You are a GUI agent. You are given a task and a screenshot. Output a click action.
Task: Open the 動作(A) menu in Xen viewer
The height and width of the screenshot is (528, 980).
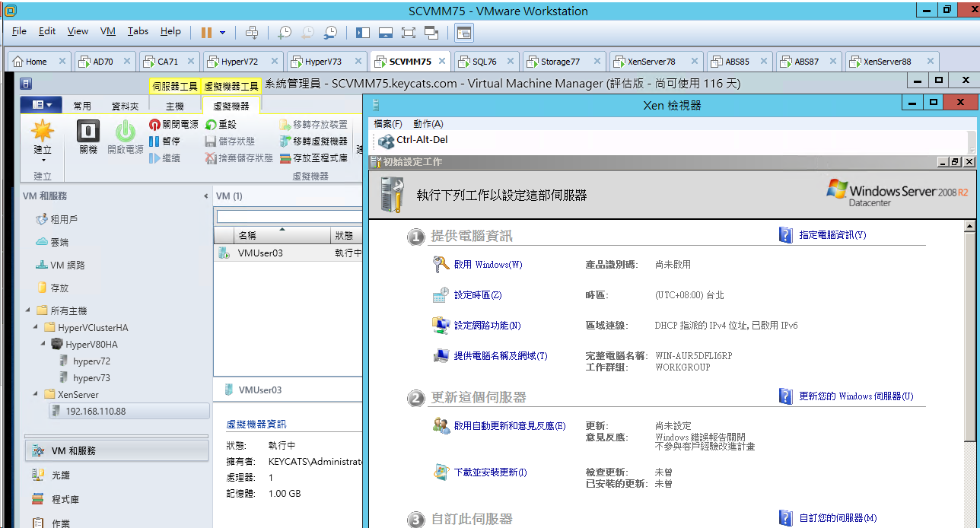coord(428,124)
